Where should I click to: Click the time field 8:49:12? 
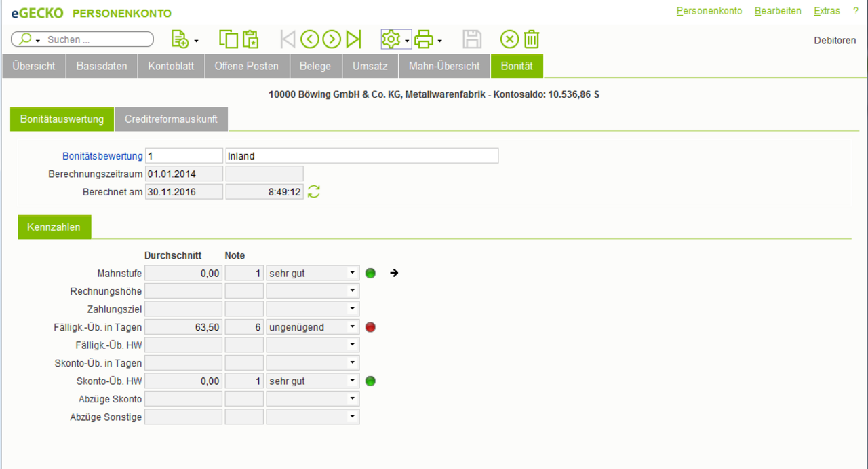click(x=264, y=192)
